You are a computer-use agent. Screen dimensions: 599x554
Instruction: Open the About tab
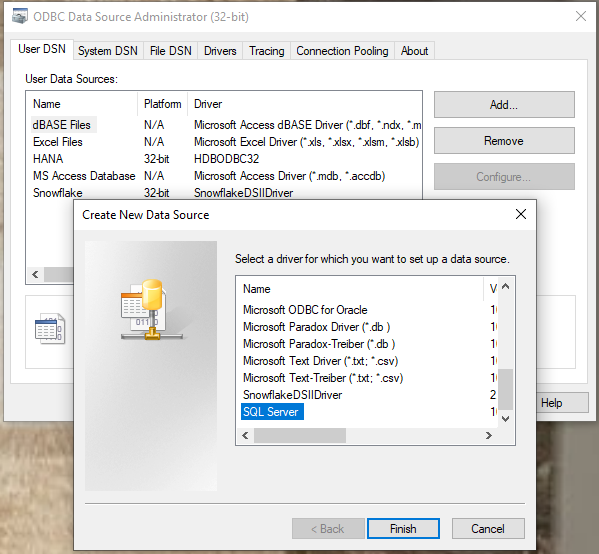pos(414,51)
